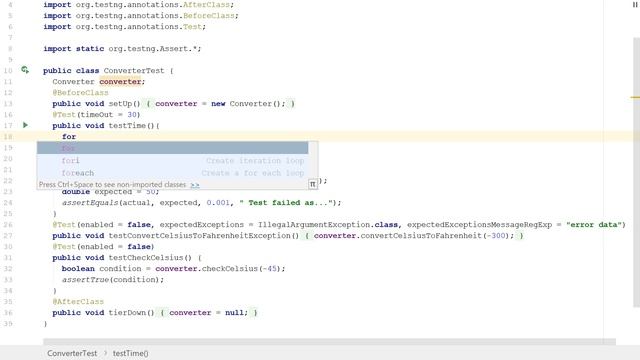The width and height of the screenshot is (640, 360).
Task: Select testTime() in the breadcrumb bar
Action: [x=131, y=353]
